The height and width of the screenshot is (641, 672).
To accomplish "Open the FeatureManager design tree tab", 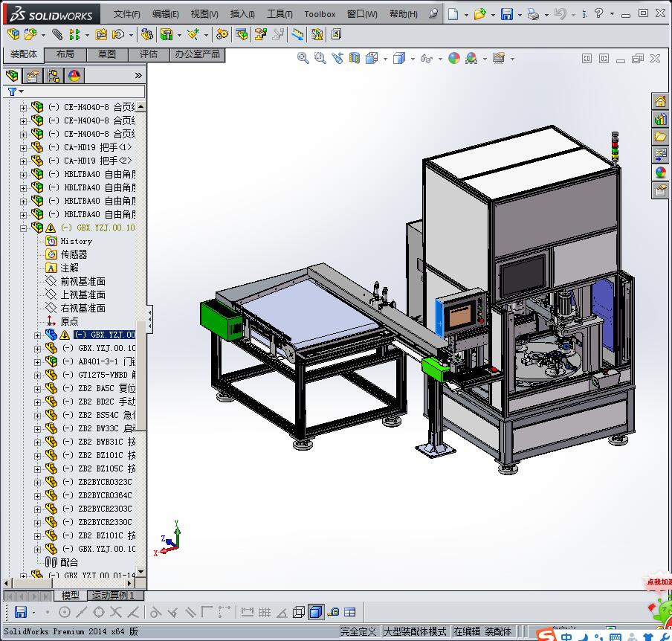I will [x=12, y=75].
